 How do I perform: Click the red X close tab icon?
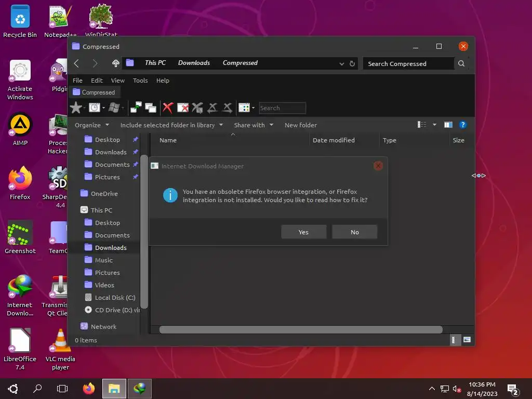click(168, 108)
